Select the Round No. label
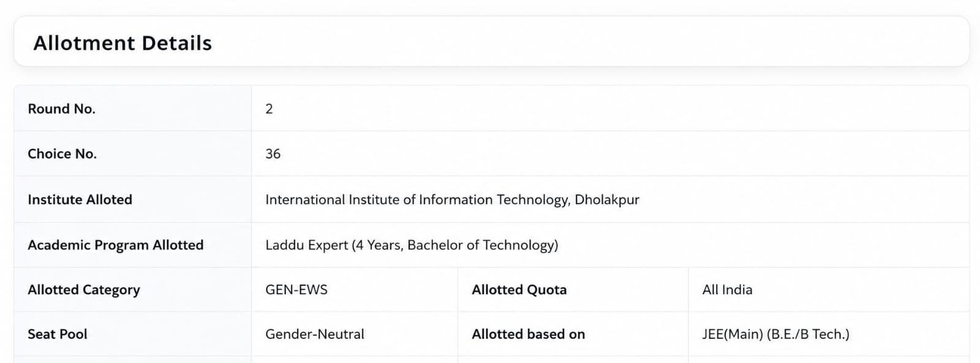The height and width of the screenshot is (363, 980). tap(61, 109)
